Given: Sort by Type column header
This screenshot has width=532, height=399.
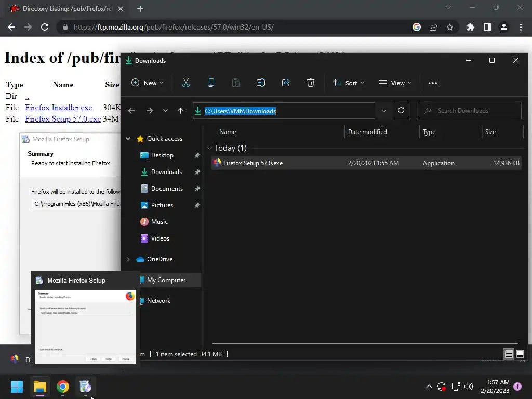Looking at the screenshot, I should pos(429,131).
